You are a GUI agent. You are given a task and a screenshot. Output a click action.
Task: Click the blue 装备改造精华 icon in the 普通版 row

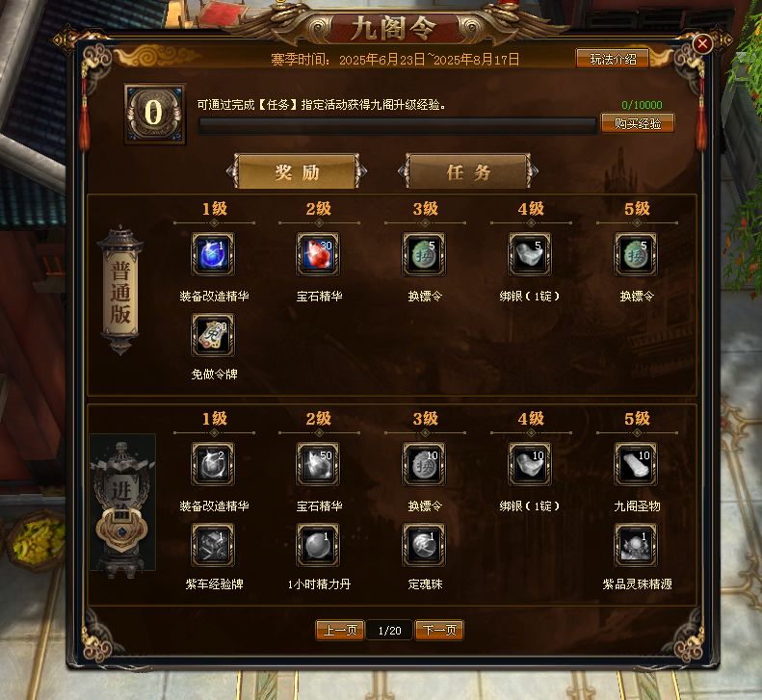(213, 254)
